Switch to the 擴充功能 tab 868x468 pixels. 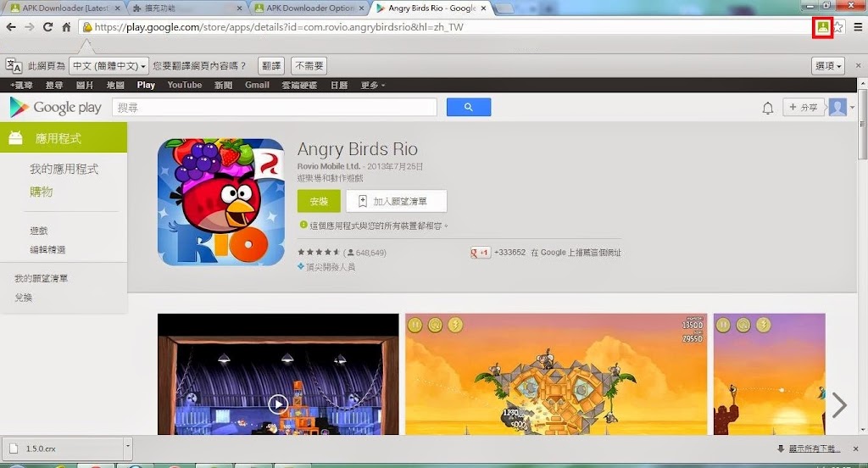(187, 8)
